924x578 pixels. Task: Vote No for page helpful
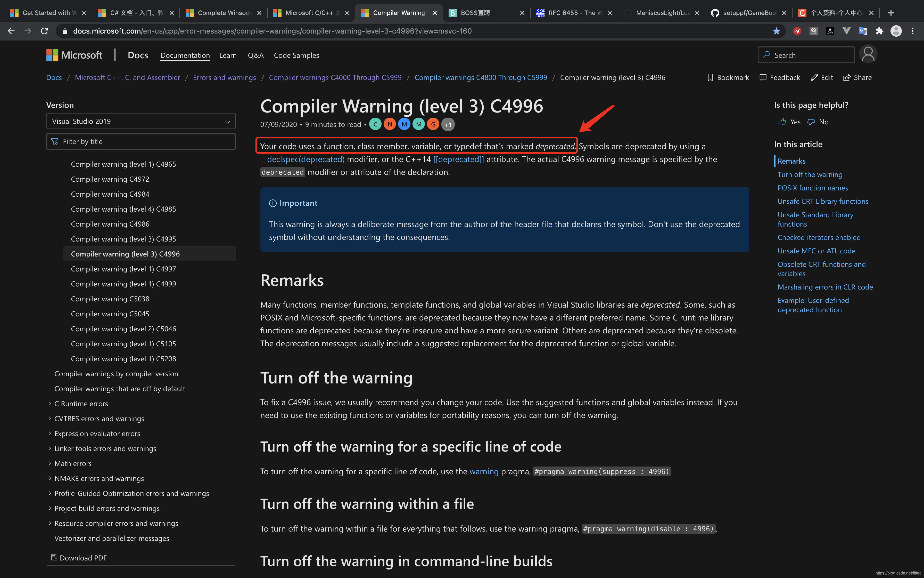pos(818,122)
